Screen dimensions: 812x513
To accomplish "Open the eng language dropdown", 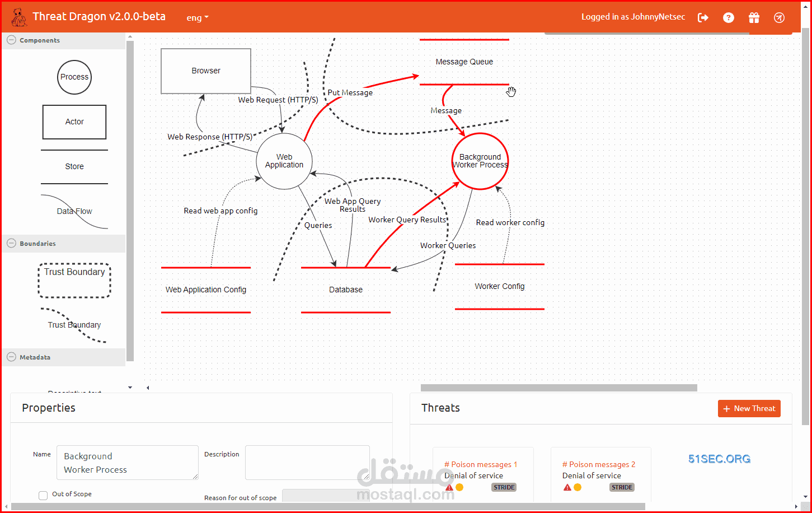I will pos(198,17).
